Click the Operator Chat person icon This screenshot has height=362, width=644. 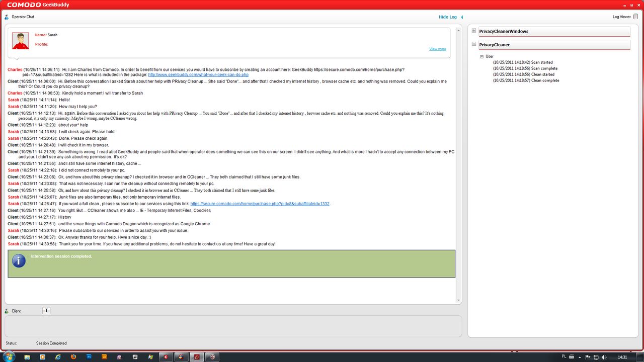point(7,17)
